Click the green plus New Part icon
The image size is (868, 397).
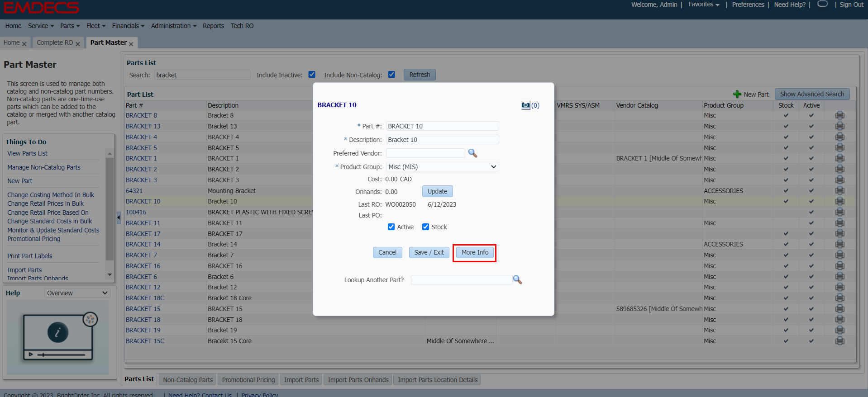pos(737,94)
